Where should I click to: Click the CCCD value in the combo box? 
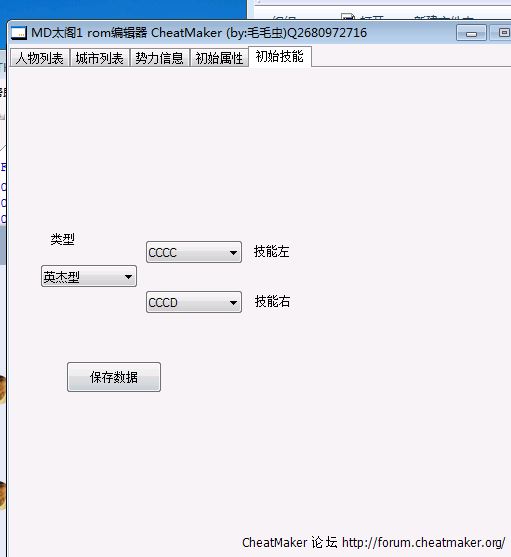[163, 303]
